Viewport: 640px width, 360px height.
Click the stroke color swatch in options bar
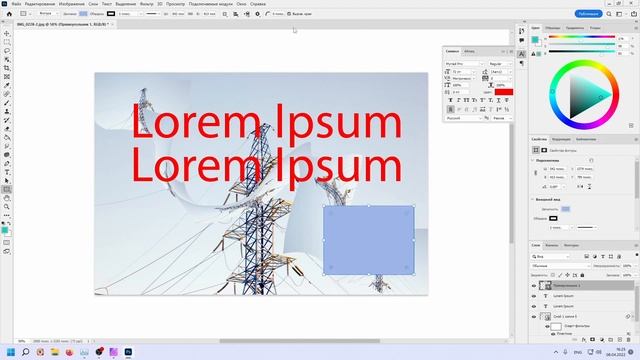coord(111,14)
